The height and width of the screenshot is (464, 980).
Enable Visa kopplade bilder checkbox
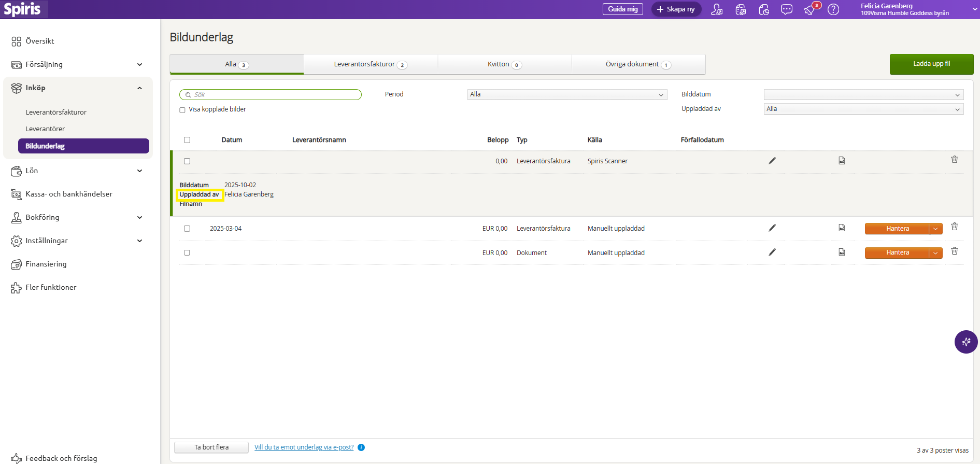coord(182,110)
